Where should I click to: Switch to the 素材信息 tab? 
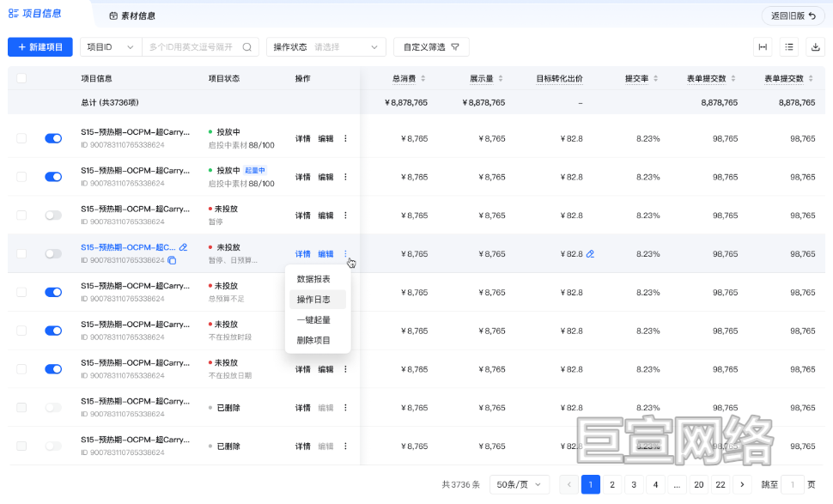point(132,16)
